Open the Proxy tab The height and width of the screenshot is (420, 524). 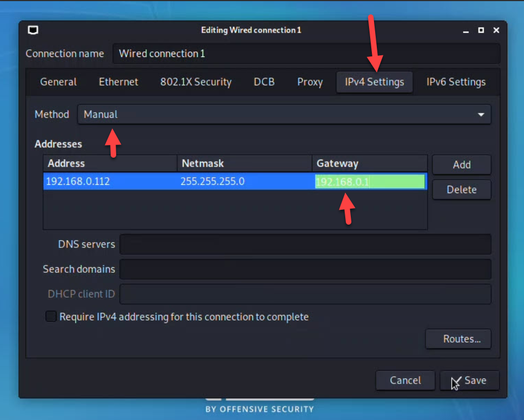[x=310, y=82]
